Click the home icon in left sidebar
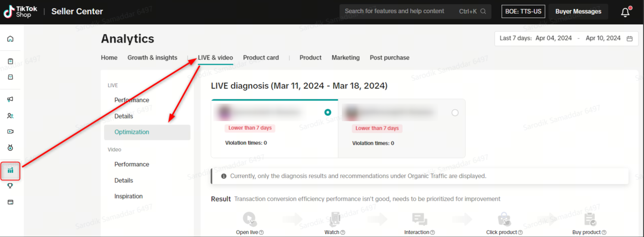The image size is (644, 237). 10,39
